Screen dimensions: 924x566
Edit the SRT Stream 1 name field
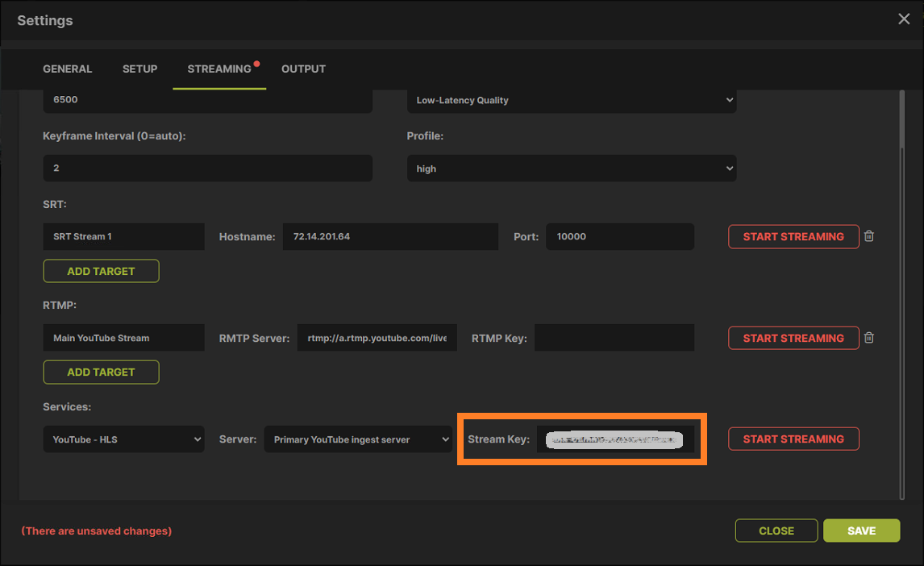tap(123, 236)
